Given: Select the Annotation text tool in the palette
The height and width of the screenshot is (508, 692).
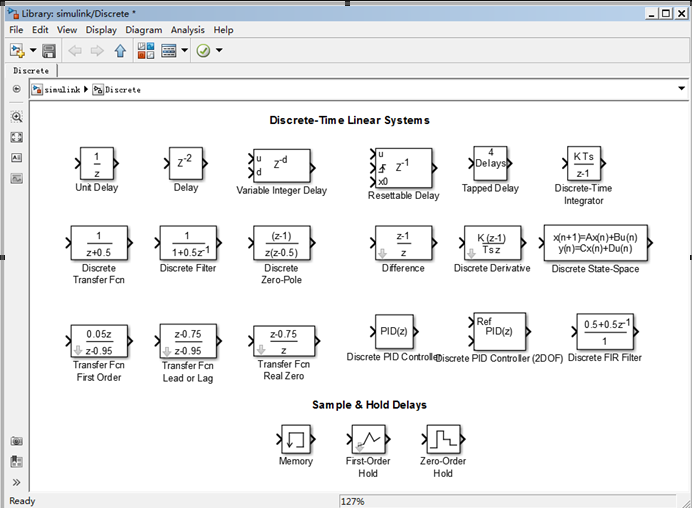Looking at the screenshot, I should click(x=16, y=158).
